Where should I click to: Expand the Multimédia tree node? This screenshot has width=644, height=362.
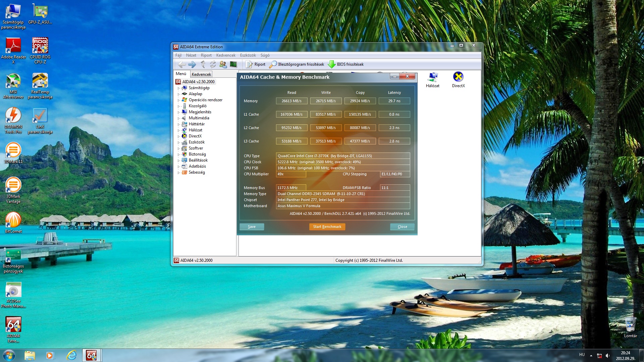(x=178, y=118)
